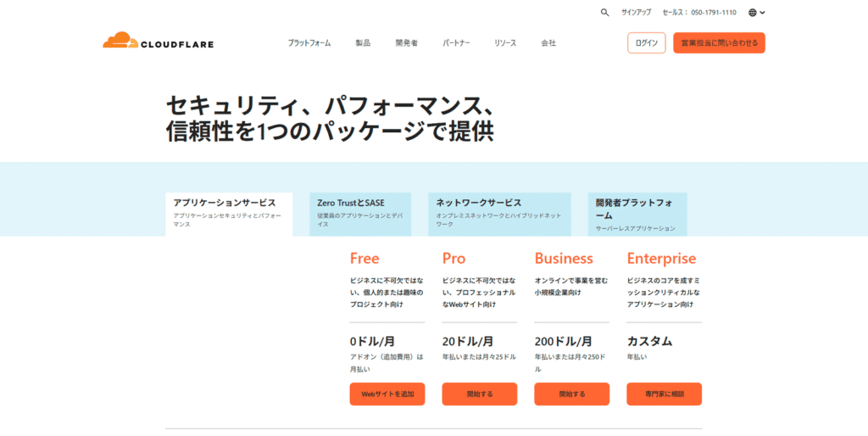
Task: Open the 開発者 menu
Action: point(406,42)
